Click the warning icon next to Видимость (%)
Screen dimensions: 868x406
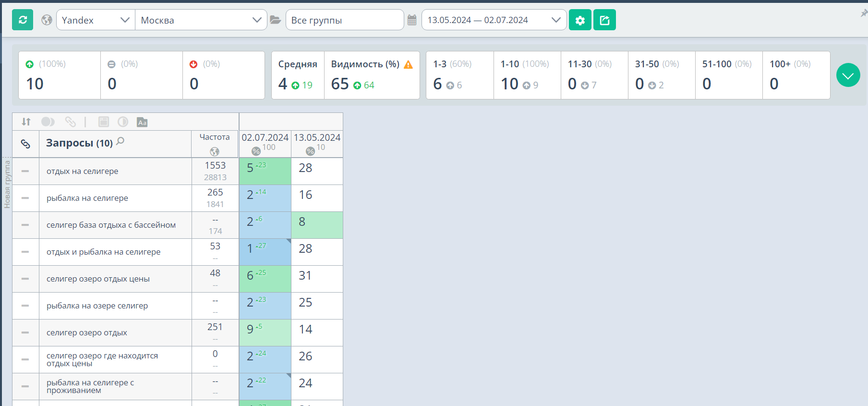409,64
